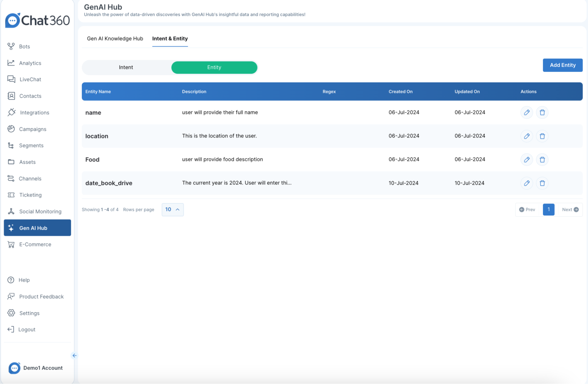
Task: Click the Created On column header
Action: pos(401,91)
